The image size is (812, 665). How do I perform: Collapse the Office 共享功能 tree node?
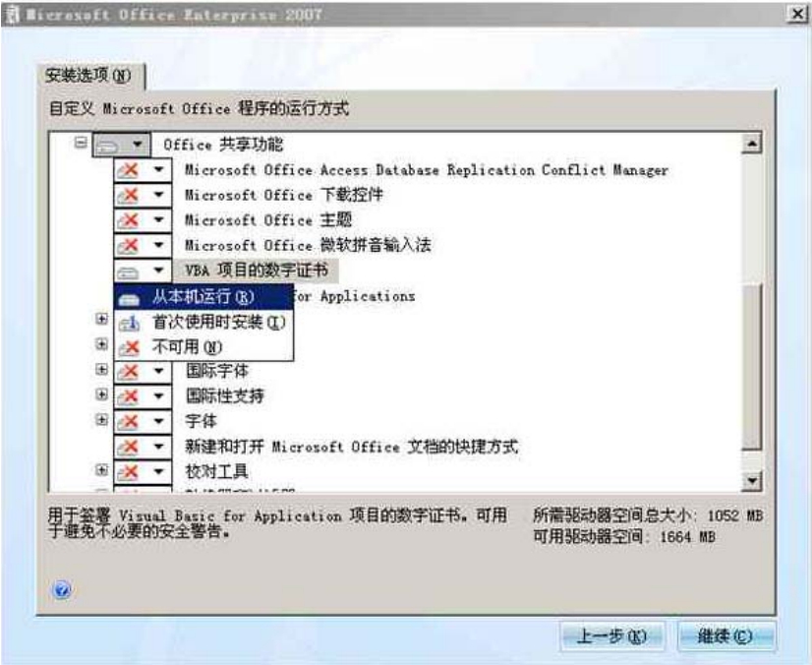(x=82, y=144)
